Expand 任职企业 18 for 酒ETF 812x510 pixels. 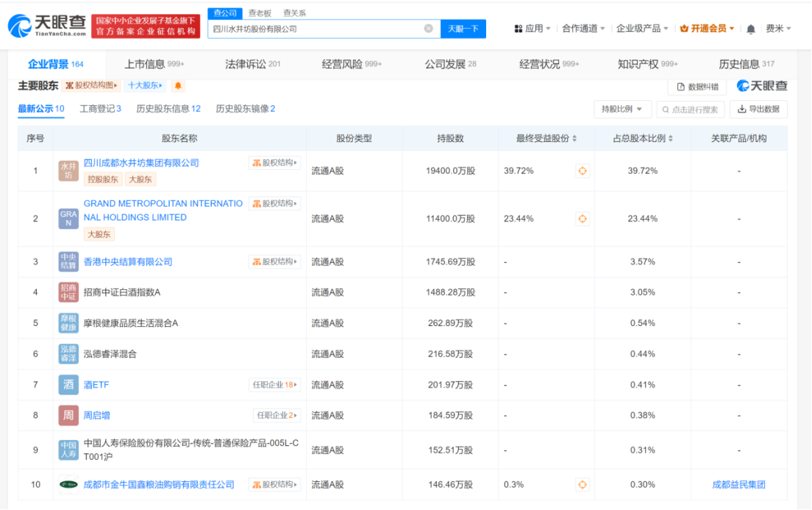tap(274, 385)
